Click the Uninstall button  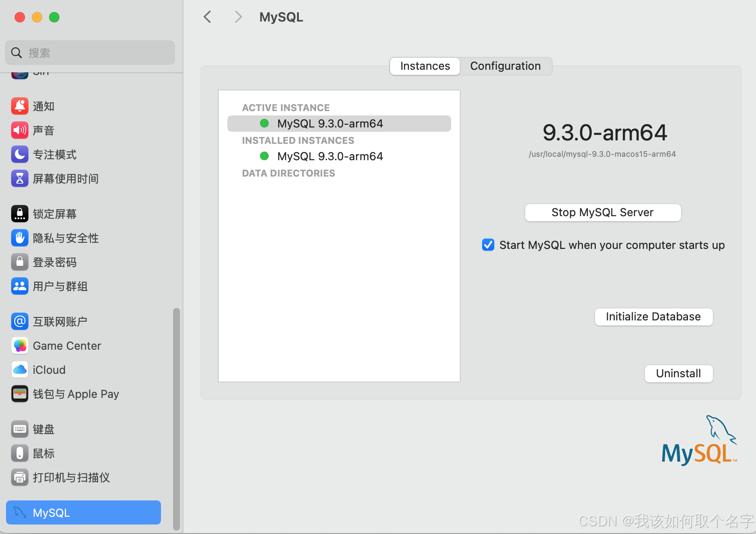pos(679,373)
